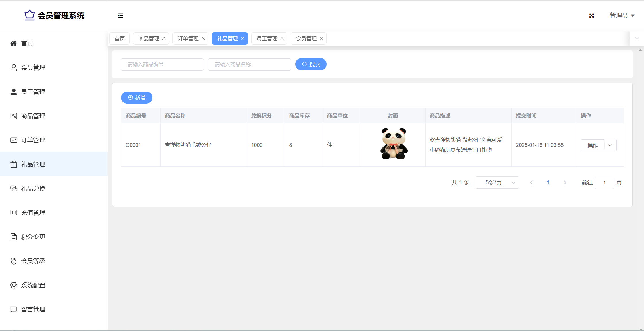The width and height of the screenshot is (644, 331).
Task: Click the home icon for 首页
Action: [14, 43]
